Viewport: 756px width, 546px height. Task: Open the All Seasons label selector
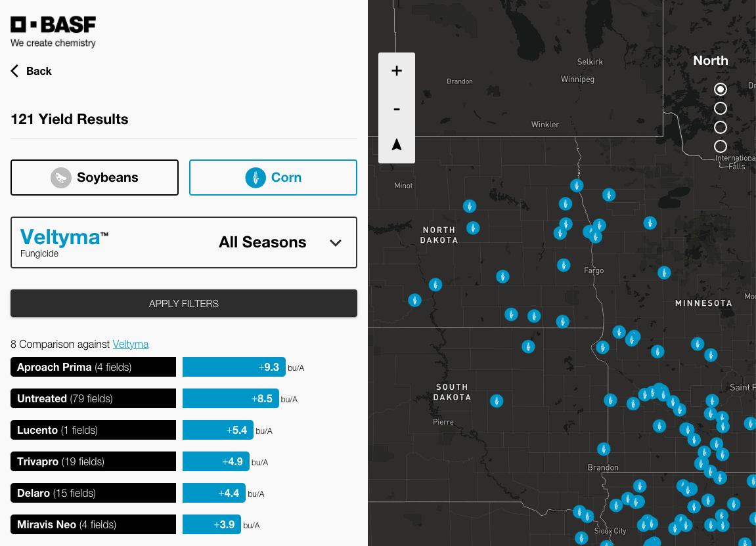point(262,242)
